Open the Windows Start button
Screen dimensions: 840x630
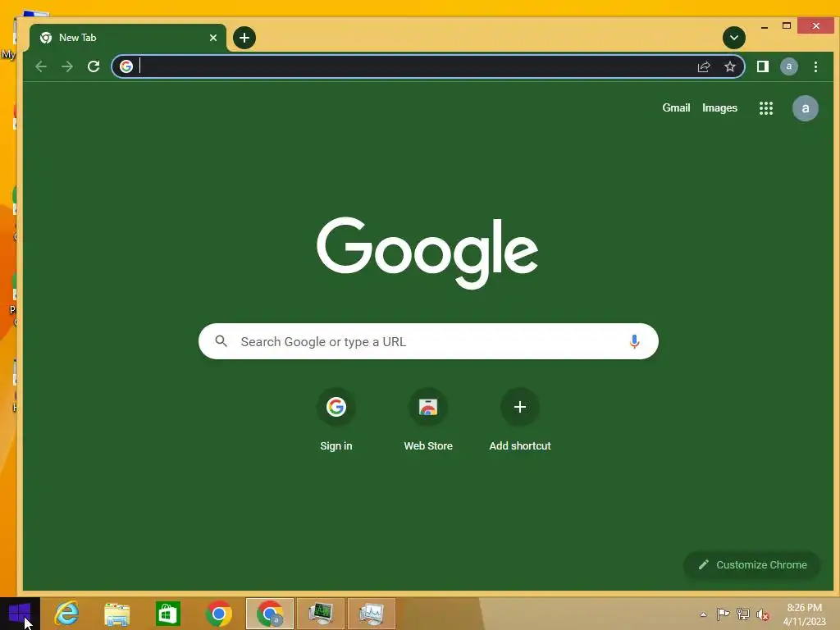click(x=20, y=614)
